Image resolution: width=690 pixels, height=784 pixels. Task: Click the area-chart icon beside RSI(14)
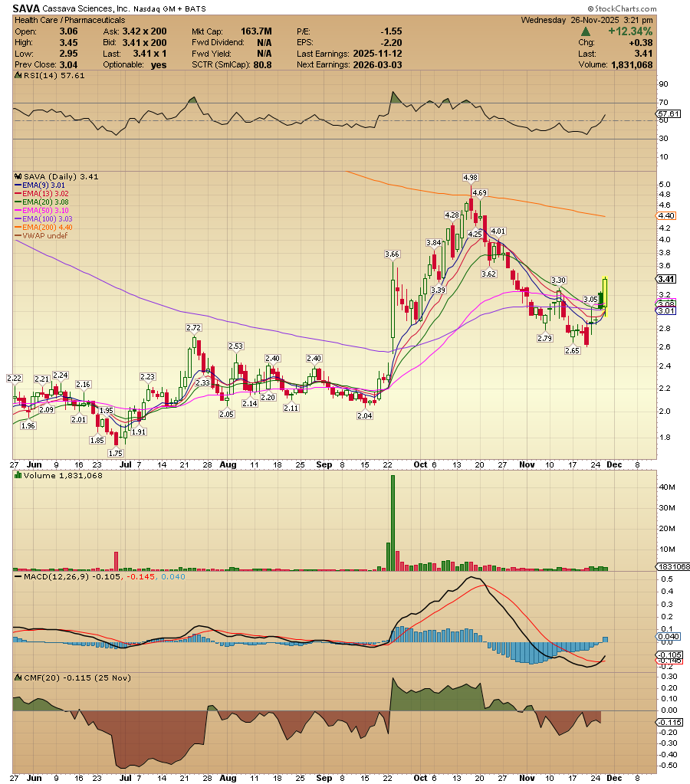coord(18,76)
